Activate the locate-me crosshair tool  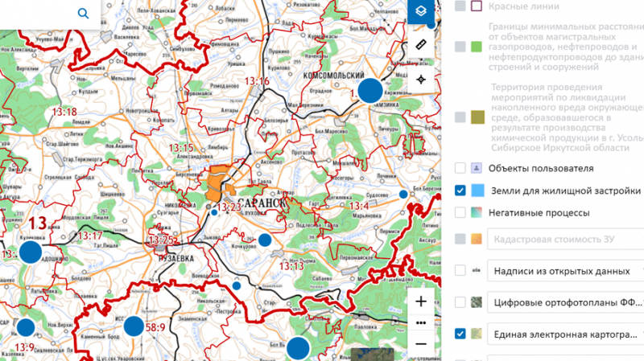(x=420, y=80)
